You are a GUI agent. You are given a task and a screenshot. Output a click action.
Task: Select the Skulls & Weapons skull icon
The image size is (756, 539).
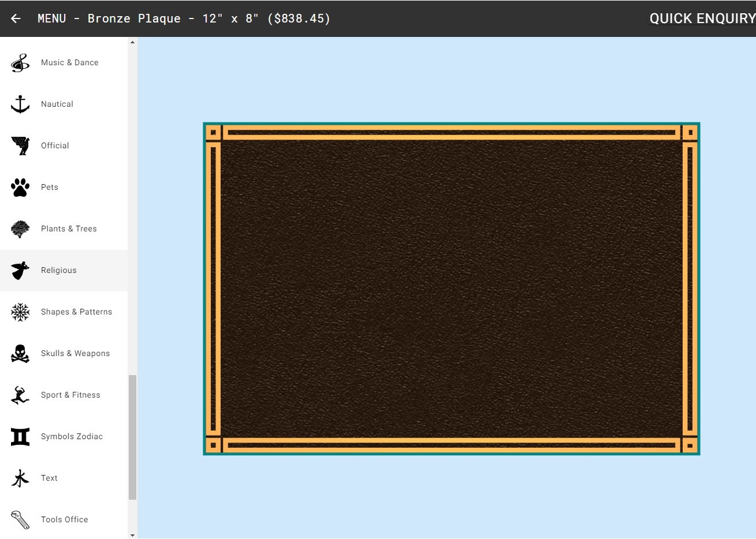coord(20,354)
